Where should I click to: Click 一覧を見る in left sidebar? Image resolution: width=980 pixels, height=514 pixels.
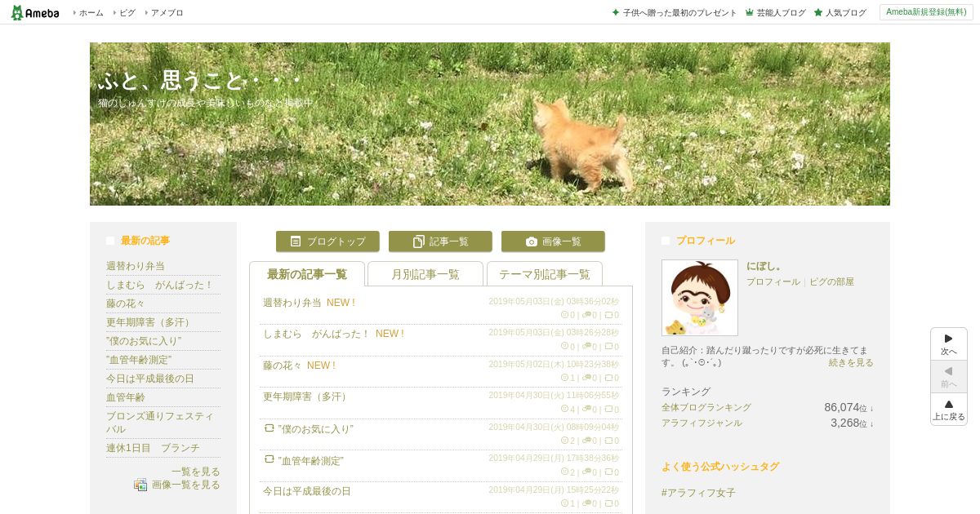pyautogui.click(x=196, y=472)
